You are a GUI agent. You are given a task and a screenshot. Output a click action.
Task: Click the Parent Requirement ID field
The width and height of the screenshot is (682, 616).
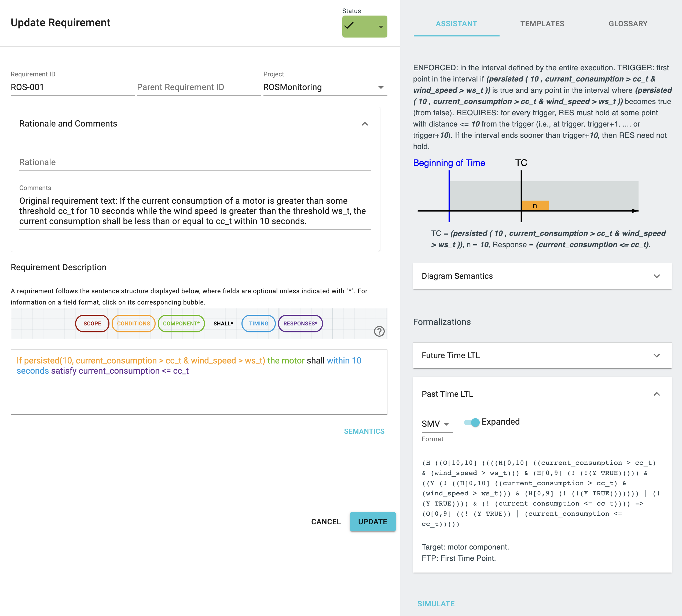(x=199, y=87)
